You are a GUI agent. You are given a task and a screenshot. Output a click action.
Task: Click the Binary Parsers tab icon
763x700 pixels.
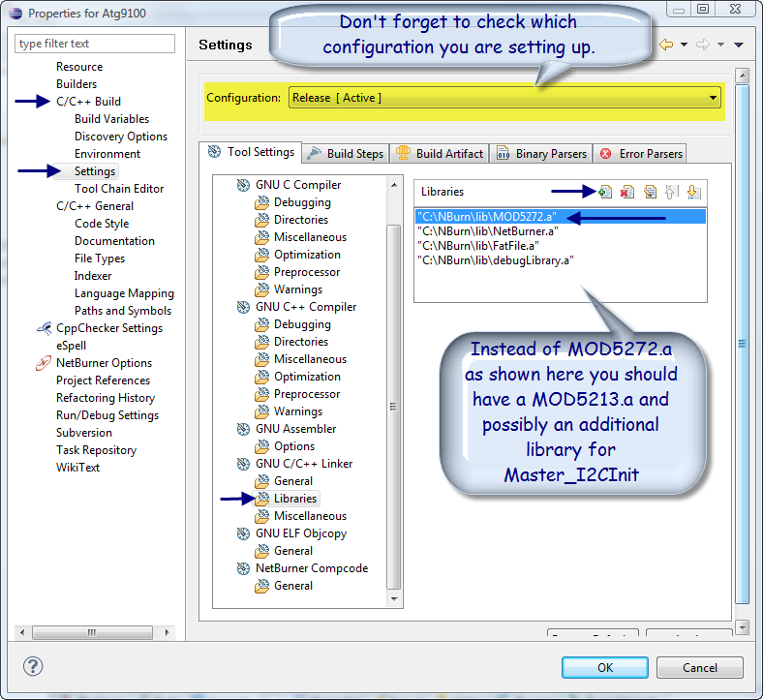point(503,154)
